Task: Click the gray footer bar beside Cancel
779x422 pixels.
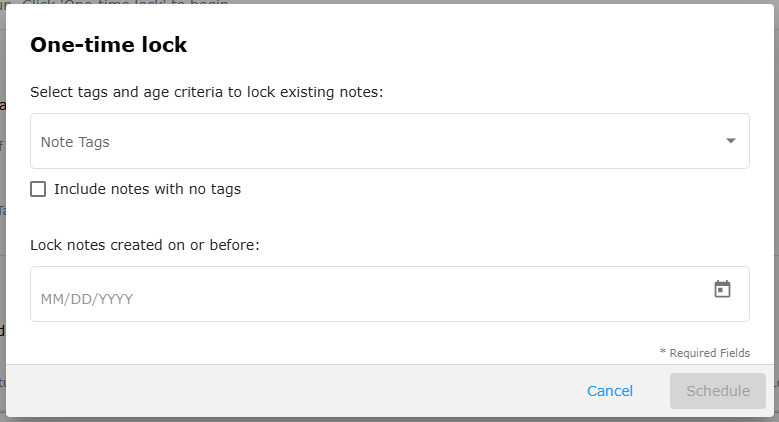Action: [x=298, y=391]
